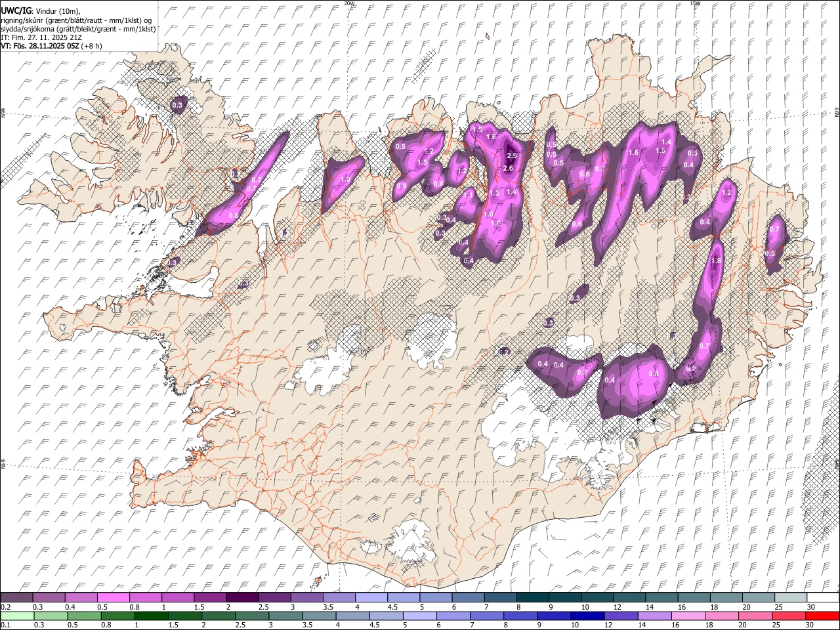This screenshot has width=840, height=630.
Task: Click the UWC/IG title text
Action: (16, 10)
